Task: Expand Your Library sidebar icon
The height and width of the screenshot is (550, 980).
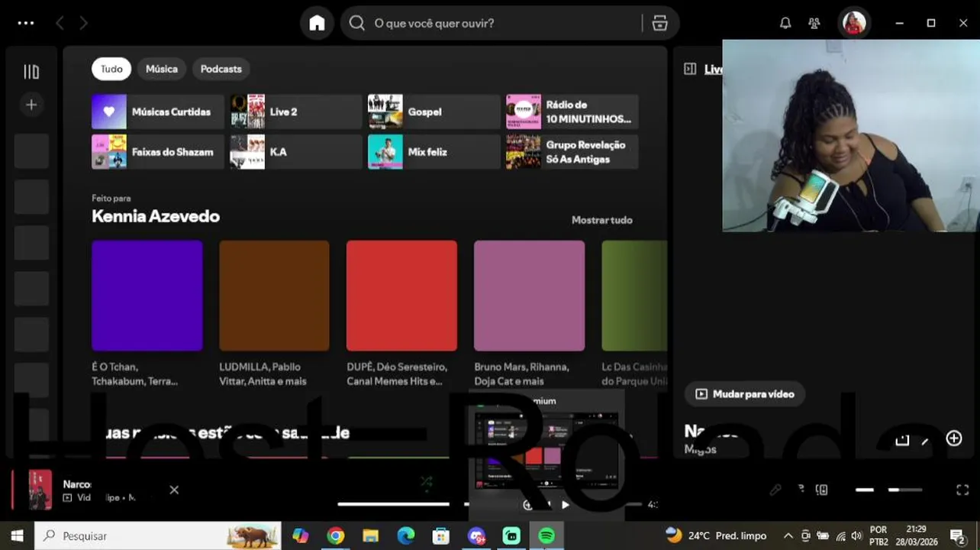Action: [31, 72]
